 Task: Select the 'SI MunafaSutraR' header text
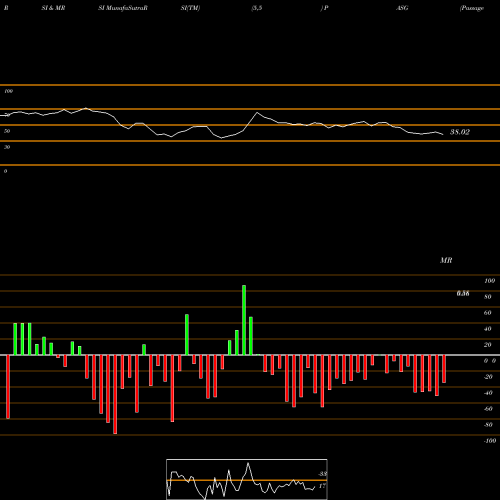coord(123,8)
